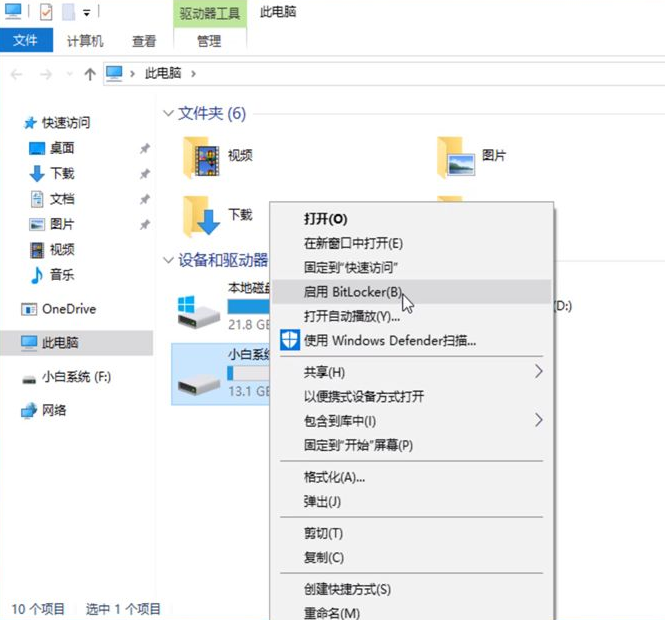Choose Enable BitLocker from context menu
The height and width of the screenshot is (620, 665).
pyautogui.click(x=353, y=292)
